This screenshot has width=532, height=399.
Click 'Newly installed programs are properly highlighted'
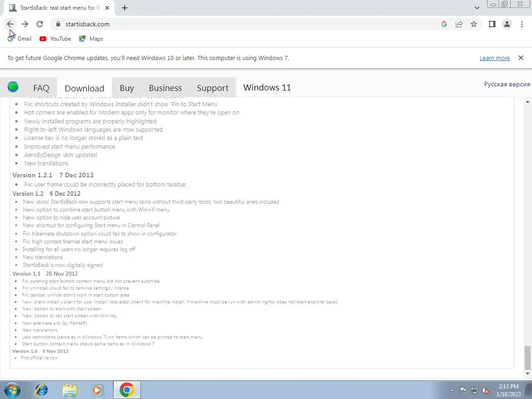point(90,121)
